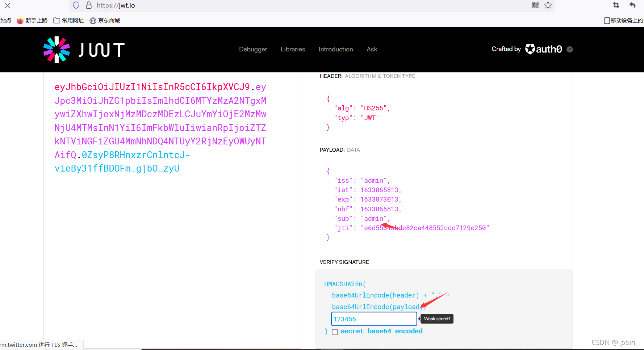Viewport: 644px width, 350px height.
Task: Click the undo arrow icon in toolbar
Action: click(x=632, y=5)
